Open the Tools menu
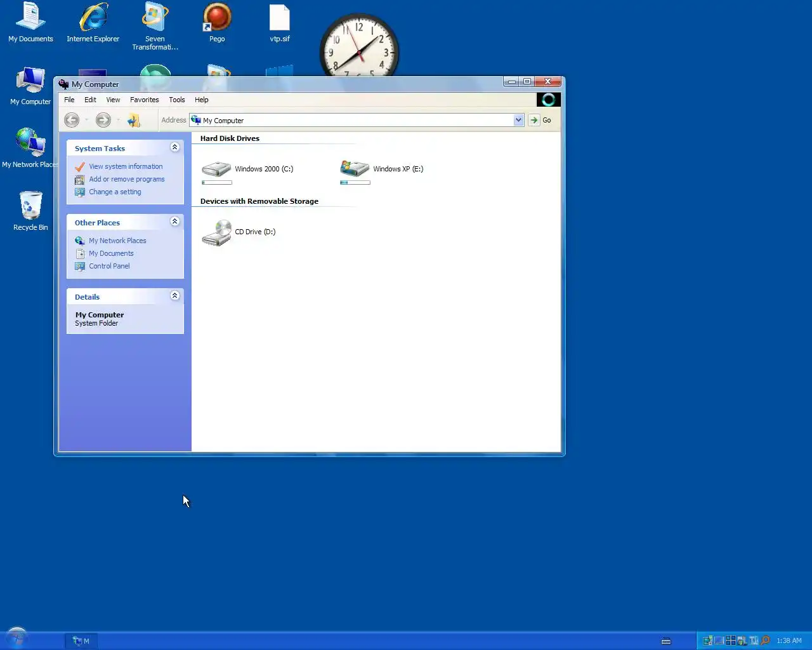The image size is (812, 650). pos(177,100)
